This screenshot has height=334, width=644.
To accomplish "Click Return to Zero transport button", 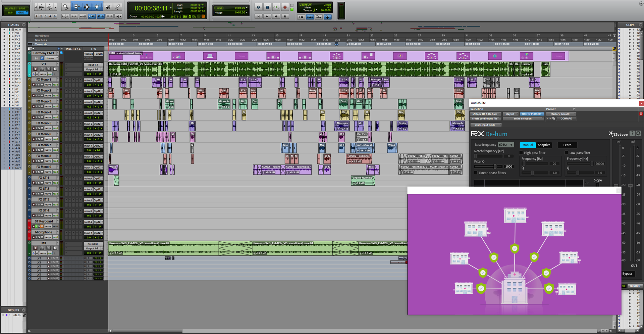I will 258,16.
